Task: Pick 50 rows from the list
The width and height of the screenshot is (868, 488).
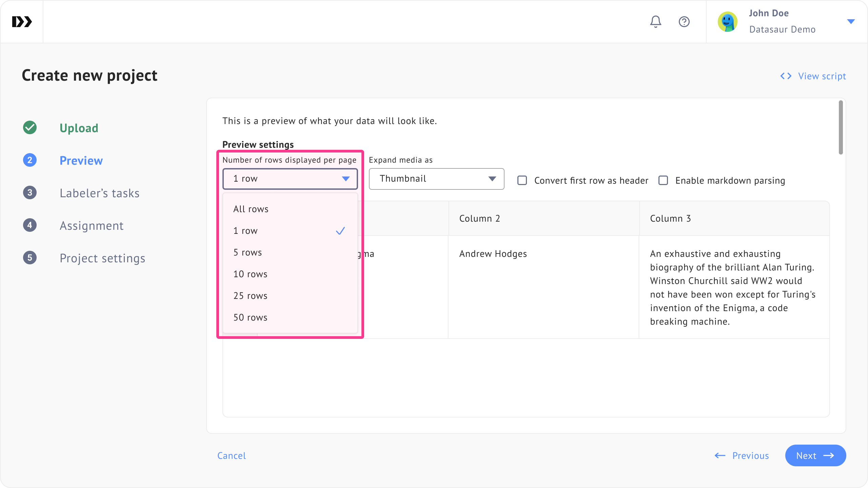Action: point(250,318)
